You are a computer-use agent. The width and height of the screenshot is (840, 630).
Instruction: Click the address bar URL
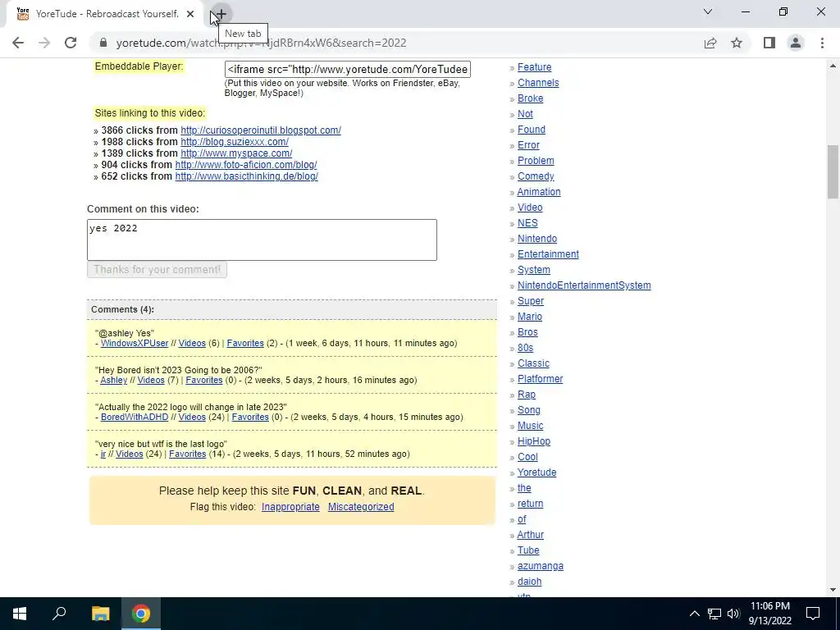pyautogui.click(x=261, y=43)
